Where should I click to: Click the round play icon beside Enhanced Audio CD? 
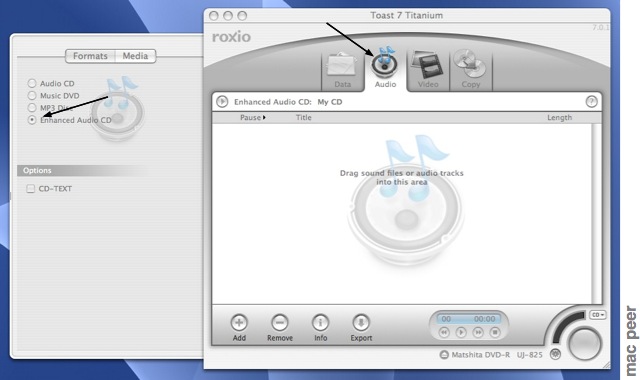click(222, 101)
